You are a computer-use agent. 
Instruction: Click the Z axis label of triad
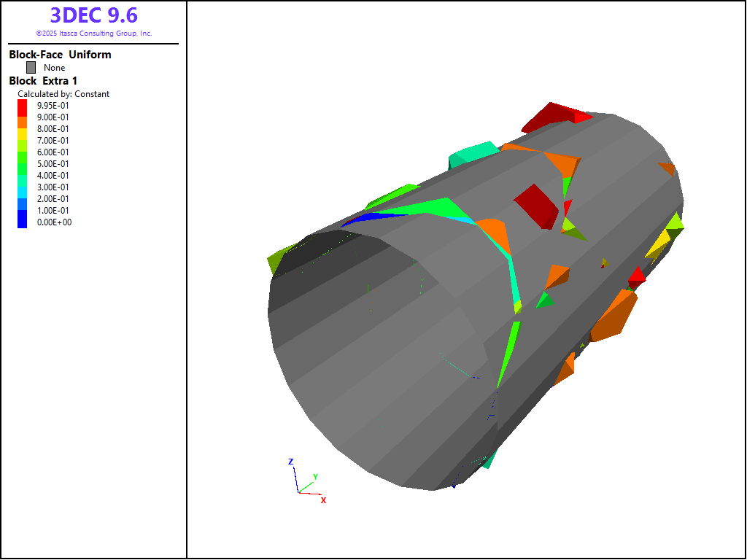coord(290,462)
